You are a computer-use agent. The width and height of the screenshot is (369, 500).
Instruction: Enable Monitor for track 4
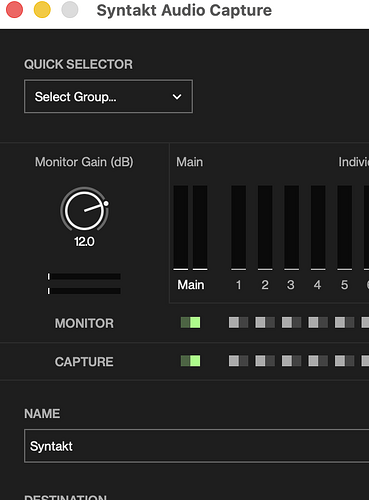click(318, 322)
